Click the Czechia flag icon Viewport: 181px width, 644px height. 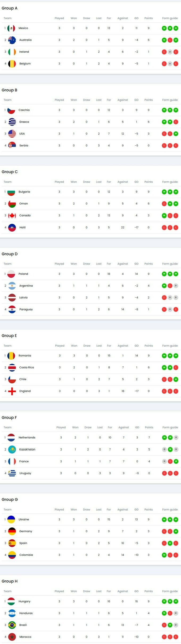(x=11, y=110)
